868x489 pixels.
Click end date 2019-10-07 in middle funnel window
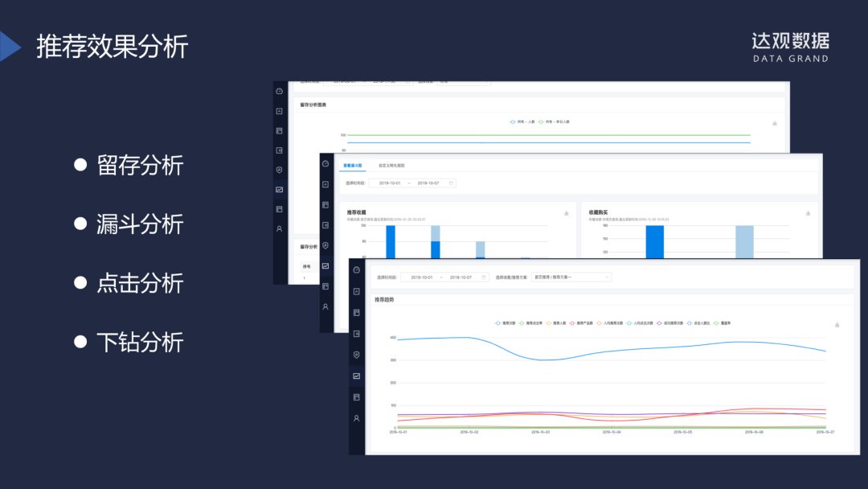coord(428,183)
